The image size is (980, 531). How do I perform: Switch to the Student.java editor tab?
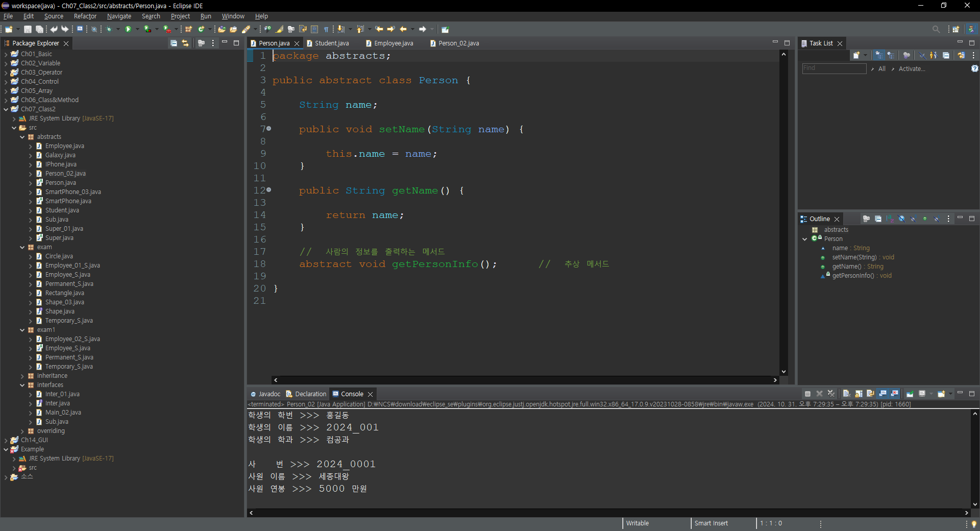coord(332,43)
